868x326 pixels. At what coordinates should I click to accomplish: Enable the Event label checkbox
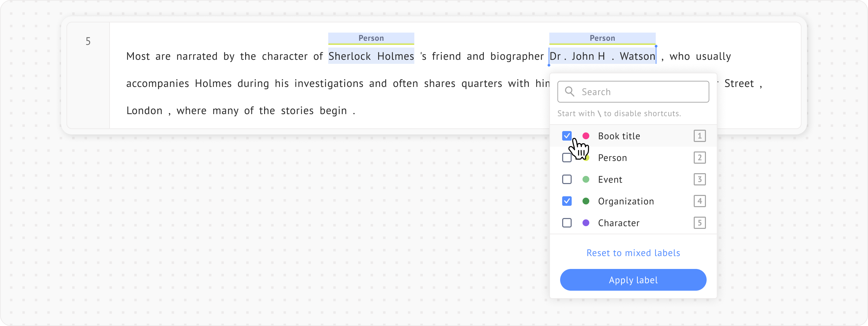[x=567, y=179]
